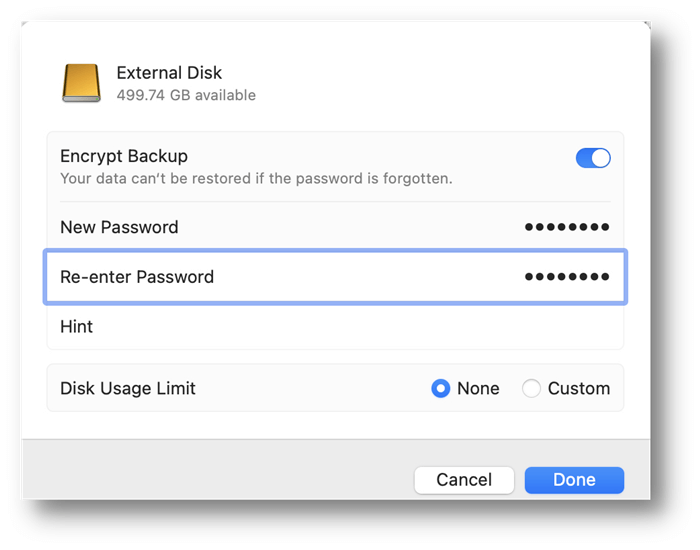Click the password-forgotten warning text

(x=256, y=179)
